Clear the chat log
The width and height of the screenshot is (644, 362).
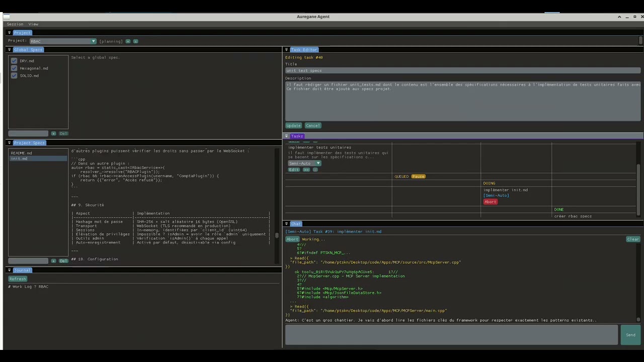click(633, 239)
